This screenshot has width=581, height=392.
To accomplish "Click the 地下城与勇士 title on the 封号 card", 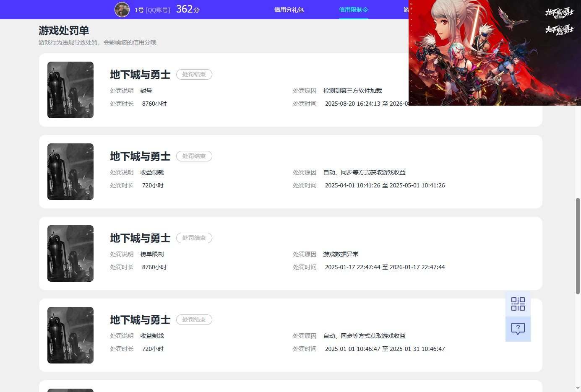I will click(141, 75).
